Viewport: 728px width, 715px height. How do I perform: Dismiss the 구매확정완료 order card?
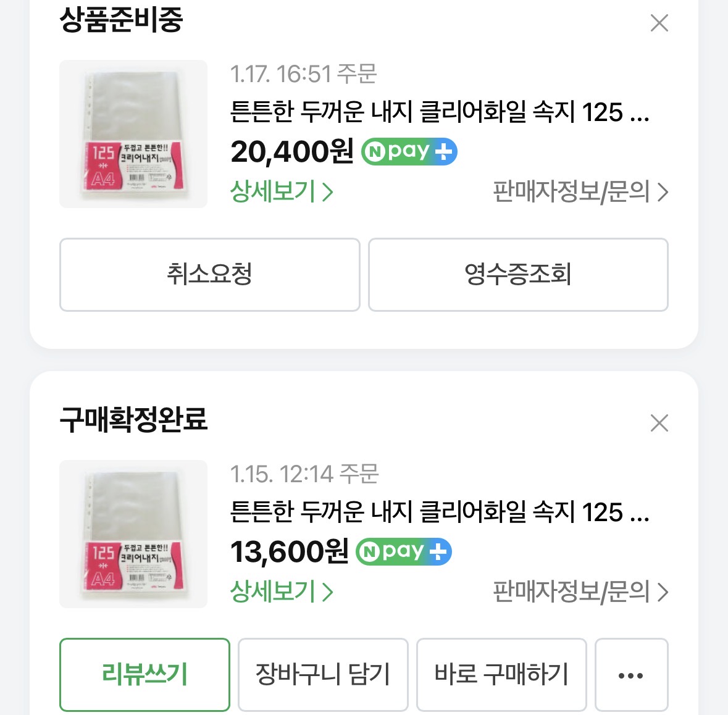pos(659,424)
